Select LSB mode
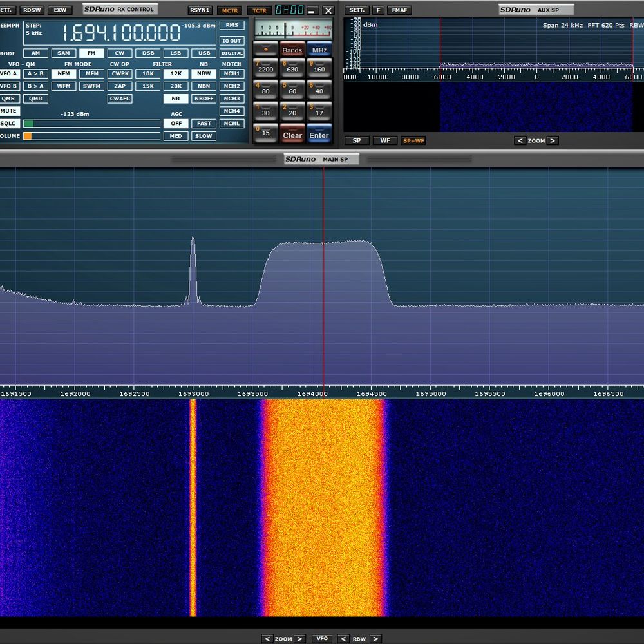The width and height of the screenshot is (644, 644). (176, 53)
